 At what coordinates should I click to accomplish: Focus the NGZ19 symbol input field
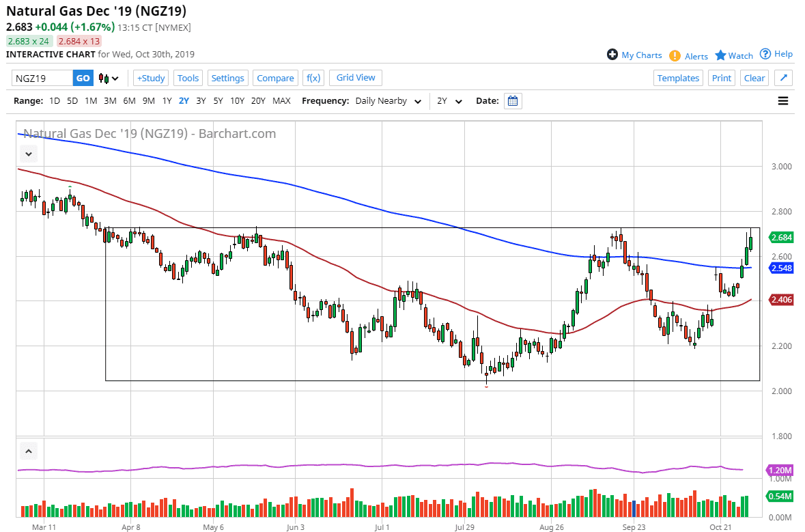tap(42, 79)
